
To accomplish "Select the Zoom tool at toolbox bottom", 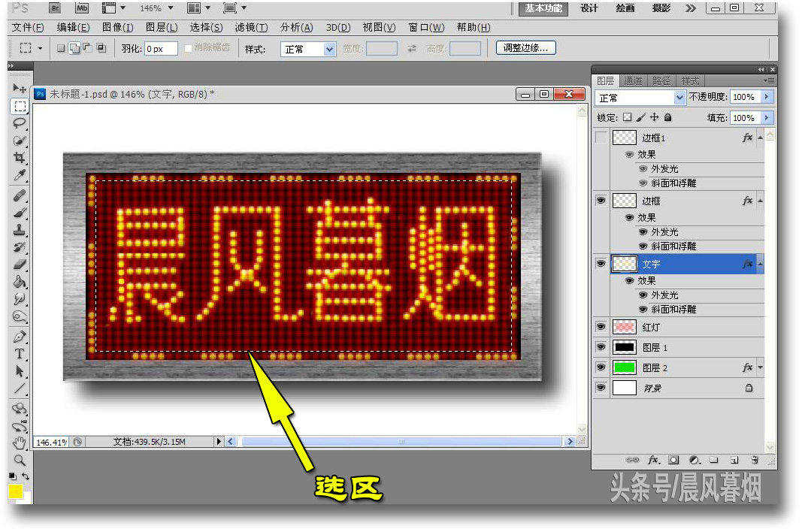I will (19, 457).
